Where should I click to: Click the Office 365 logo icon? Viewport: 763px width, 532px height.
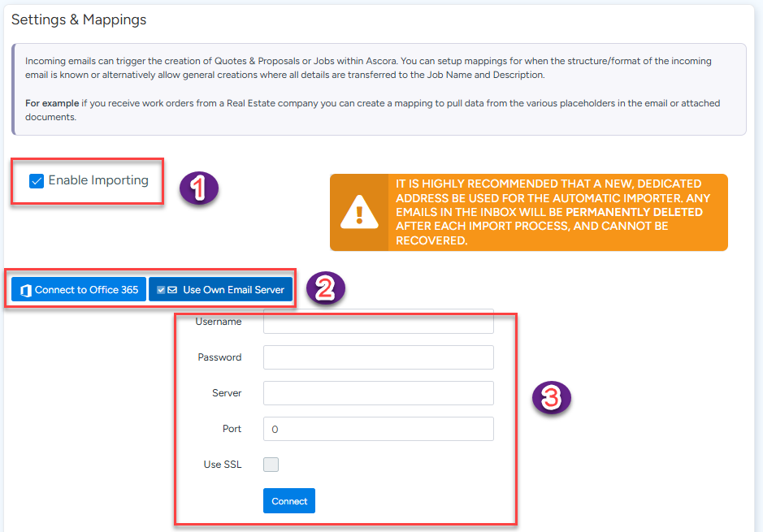[26, 290]
